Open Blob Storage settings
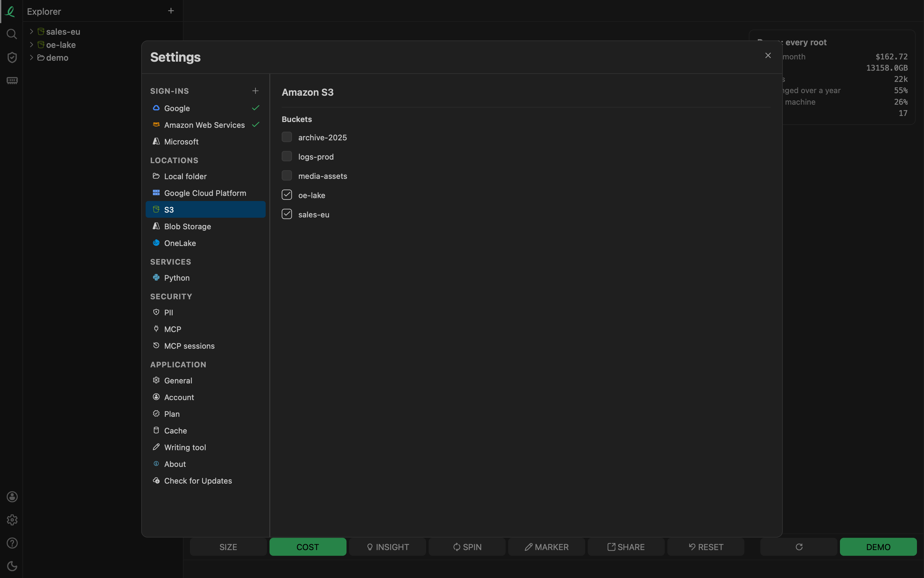This screenshot has width=924, height=578. click(x=205, y=226)
